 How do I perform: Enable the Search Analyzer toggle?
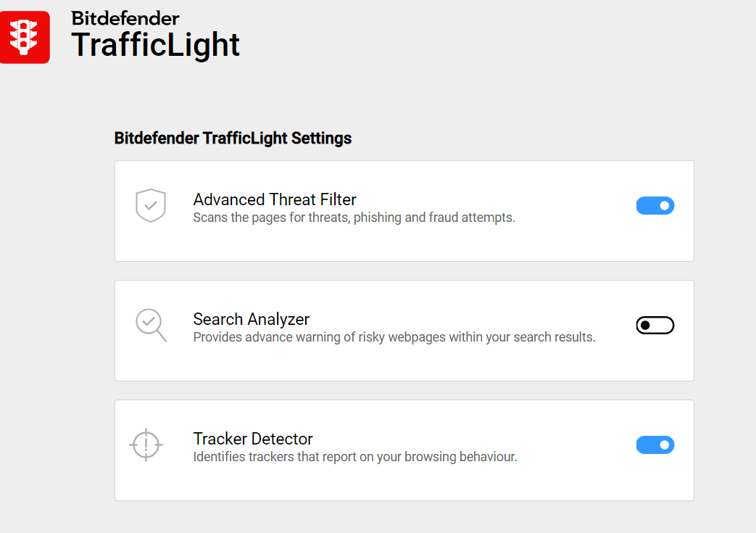(655, 326)
